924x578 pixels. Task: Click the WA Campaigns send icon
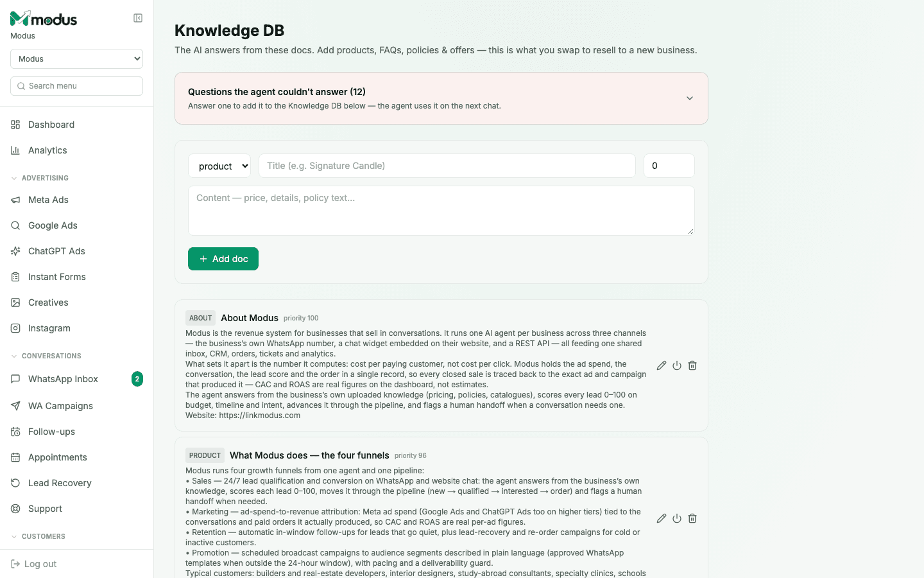pyautogui.click(x=15, y=406)
